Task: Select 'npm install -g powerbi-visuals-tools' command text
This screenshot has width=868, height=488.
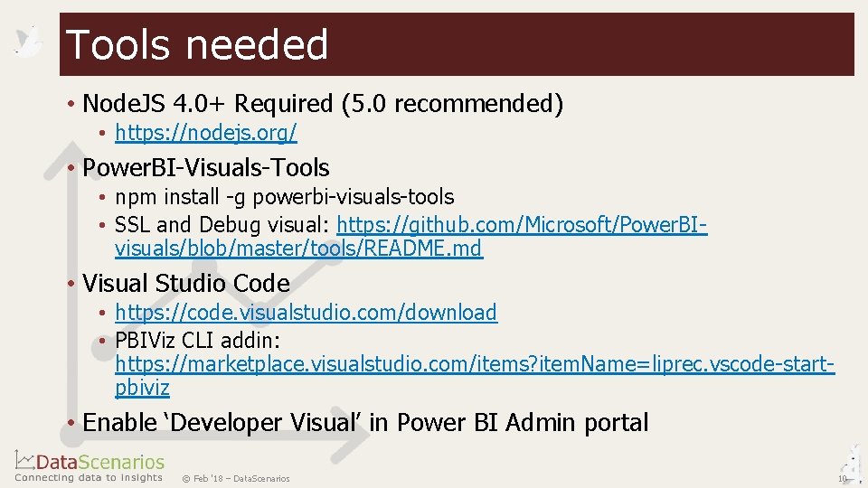Action: [285, 197]
